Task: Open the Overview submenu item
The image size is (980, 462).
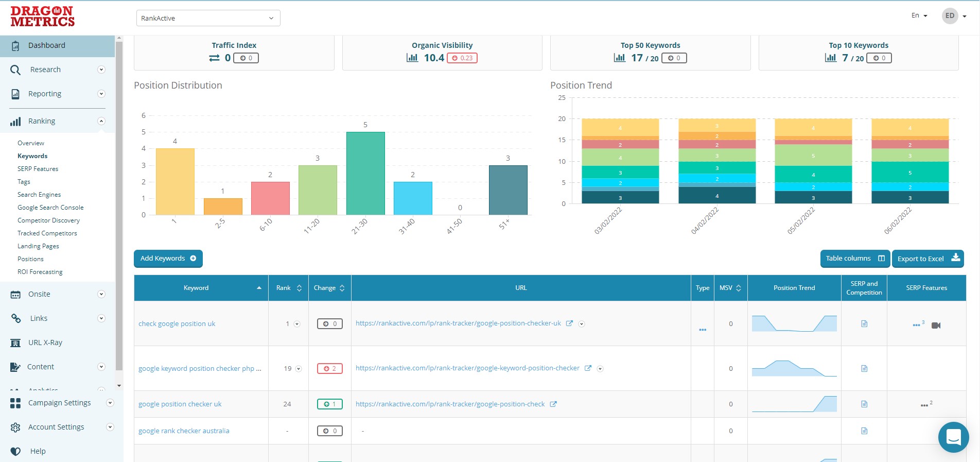Action: coord(31,143)
